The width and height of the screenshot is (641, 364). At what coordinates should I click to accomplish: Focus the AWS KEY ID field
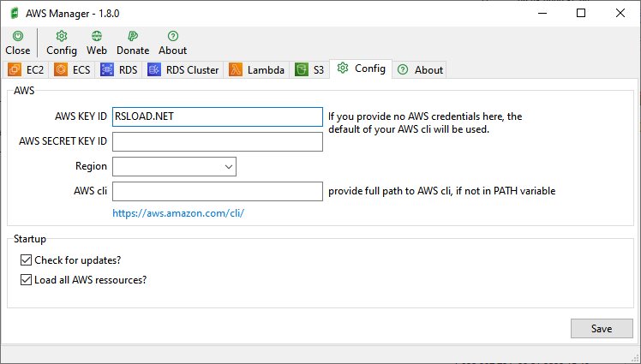[218, 116]
